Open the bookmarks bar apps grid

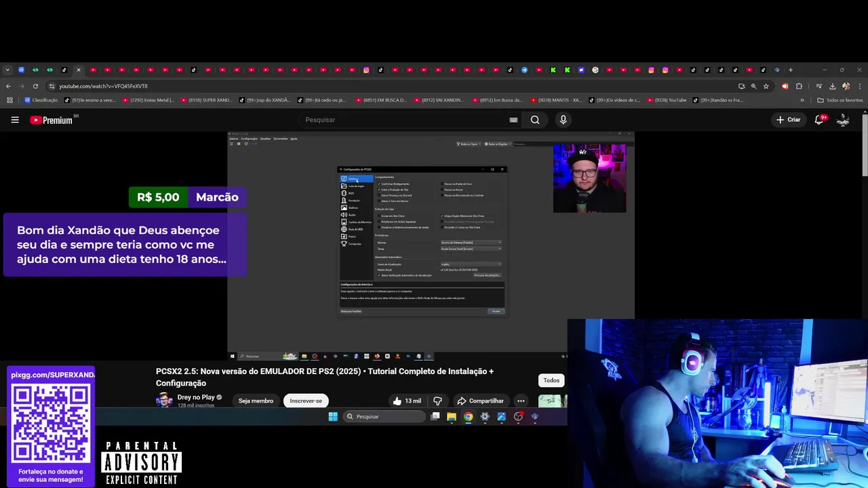pos(9,100)
